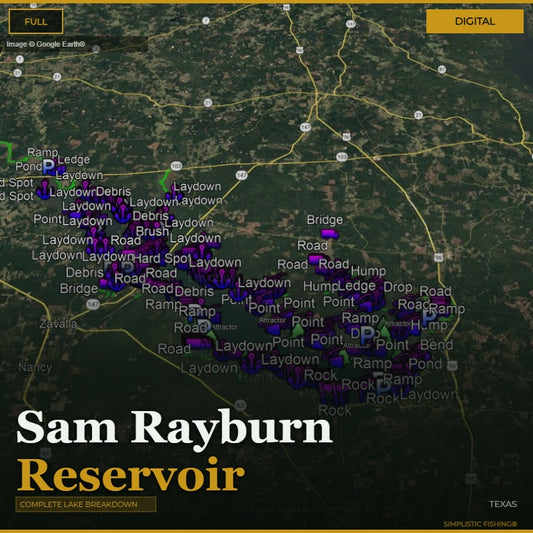Click the Highway 103 shield at the green trail's end

[176, 166]
